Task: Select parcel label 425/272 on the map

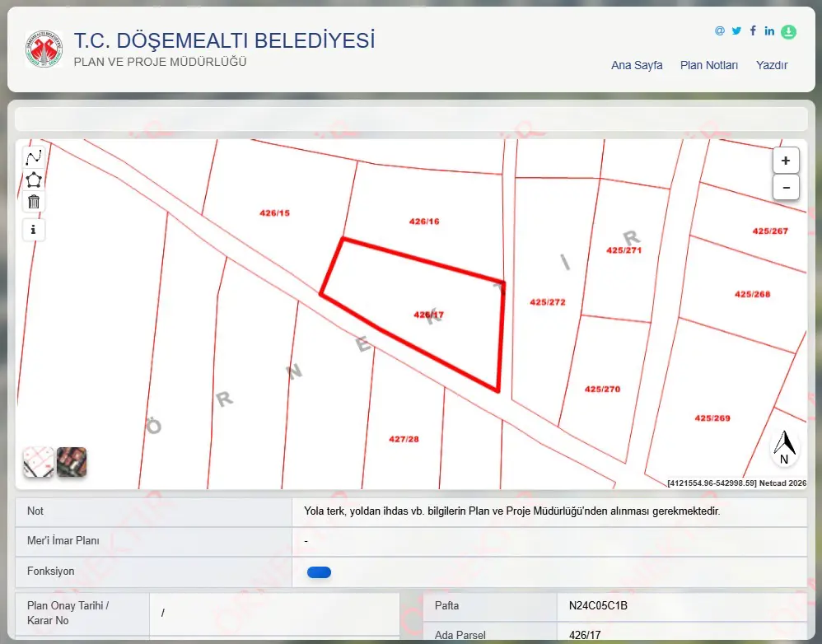Action: pyautogui.click(x=547, y=302)
